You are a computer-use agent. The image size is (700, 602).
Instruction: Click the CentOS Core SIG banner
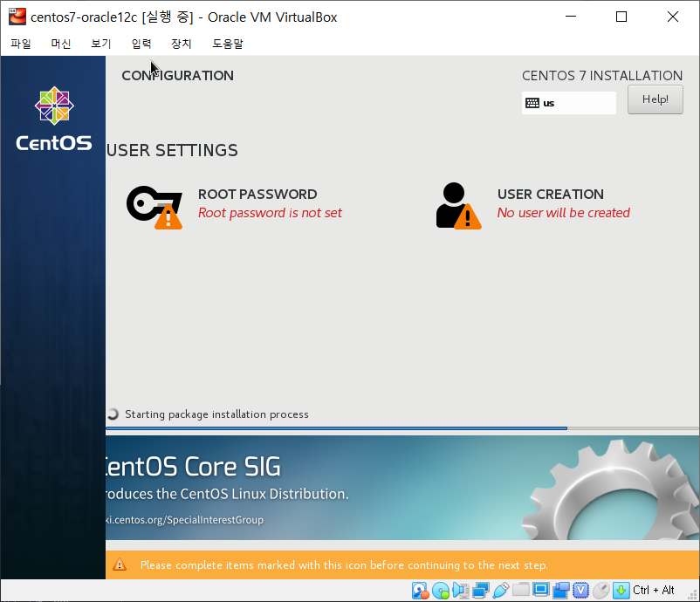[x=401, y=488]
